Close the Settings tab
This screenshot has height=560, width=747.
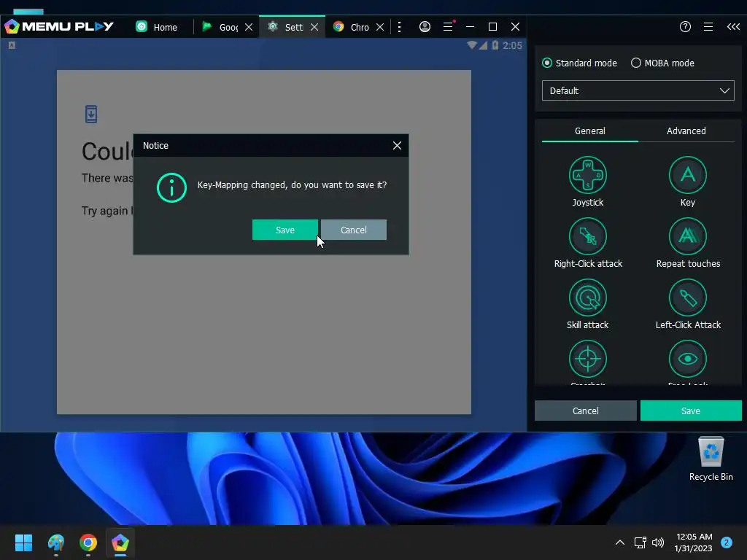pyautogui.click(x=314, y=27)
